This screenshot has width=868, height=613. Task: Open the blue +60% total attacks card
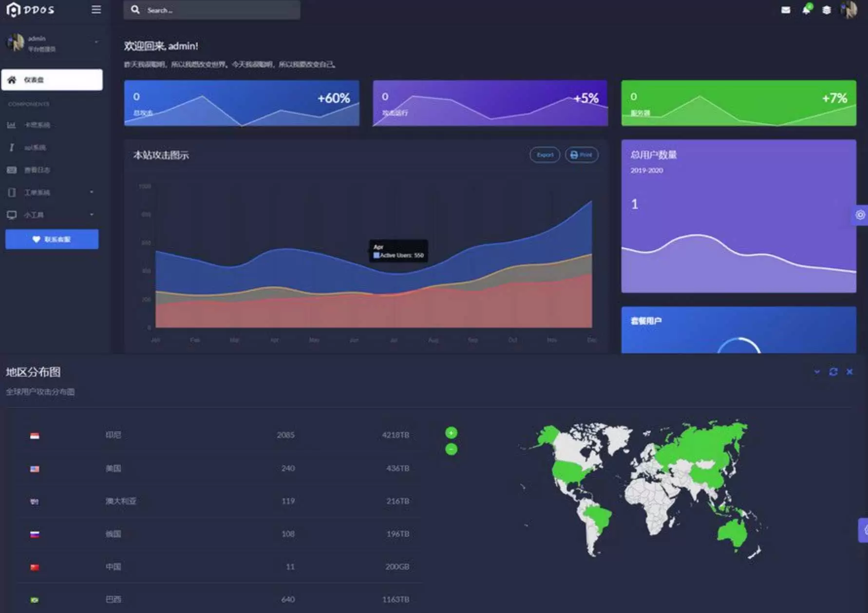(242, 103)
